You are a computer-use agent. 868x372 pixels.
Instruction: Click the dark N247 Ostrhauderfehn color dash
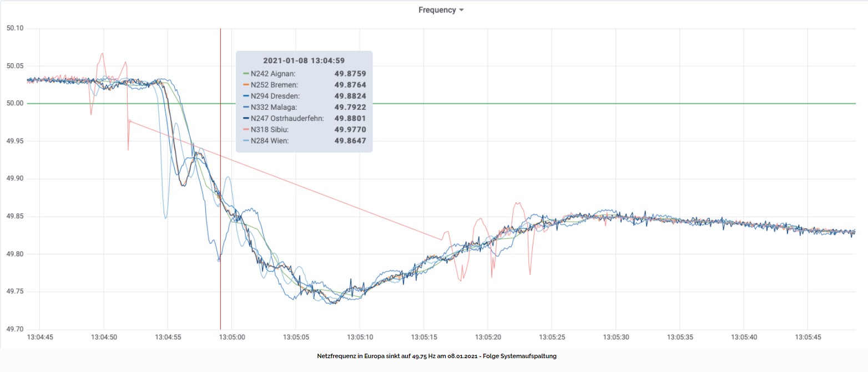246,118
